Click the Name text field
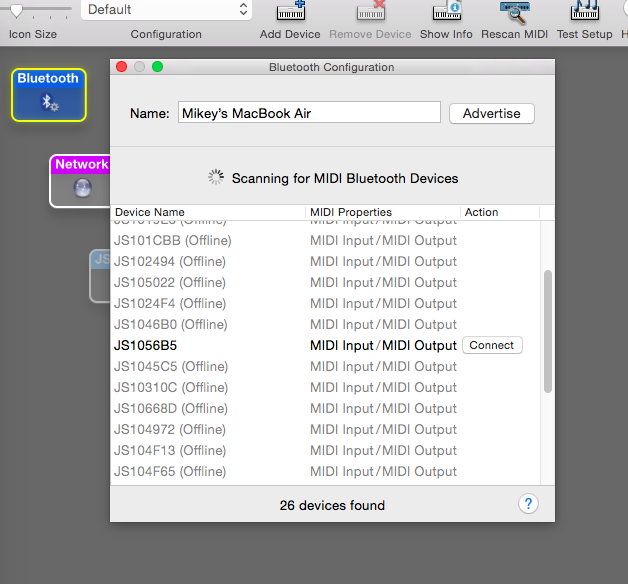The width and height of the screenshot is (628, 584). pos(309,113)
